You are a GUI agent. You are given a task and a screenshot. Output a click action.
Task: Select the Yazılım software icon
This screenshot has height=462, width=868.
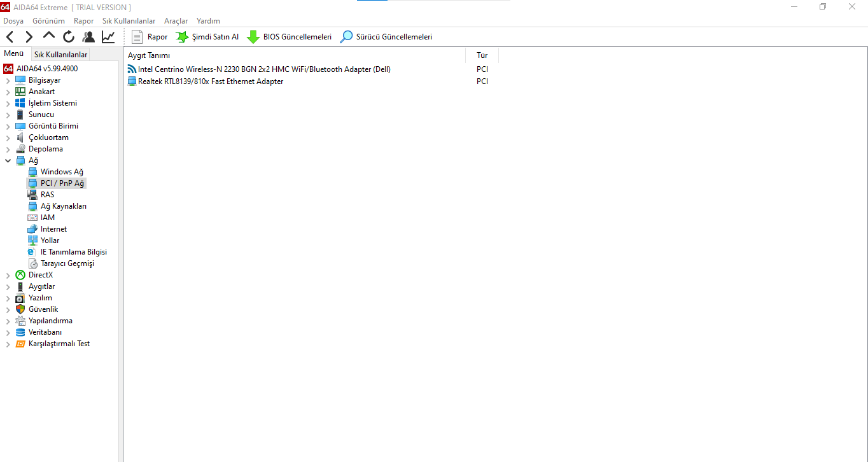point(20,298)
